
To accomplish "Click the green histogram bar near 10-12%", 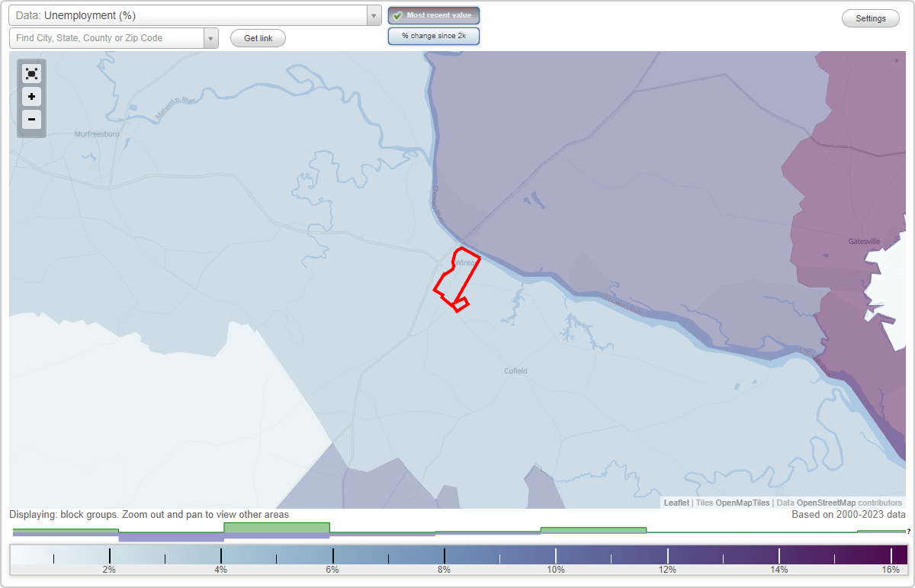I will tap(593, 530).
